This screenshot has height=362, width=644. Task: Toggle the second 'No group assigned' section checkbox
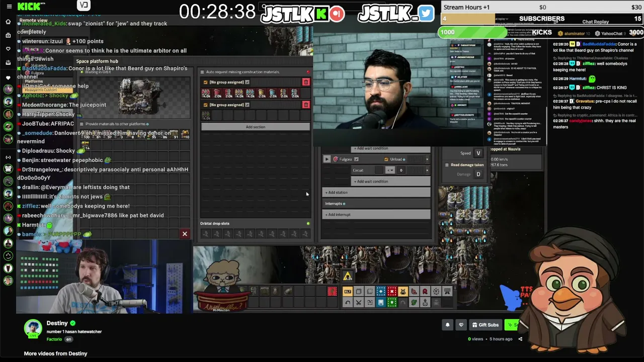[x=205, y=105]
